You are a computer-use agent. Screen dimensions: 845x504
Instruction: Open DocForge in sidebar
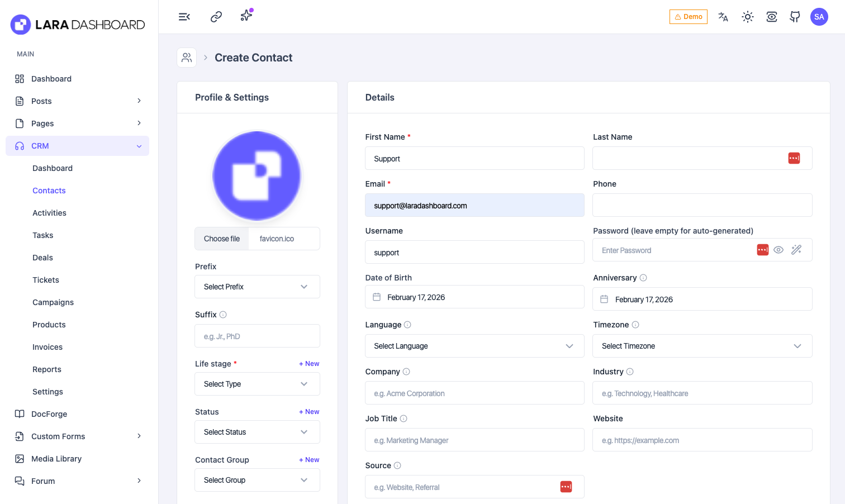coord(77,414)
